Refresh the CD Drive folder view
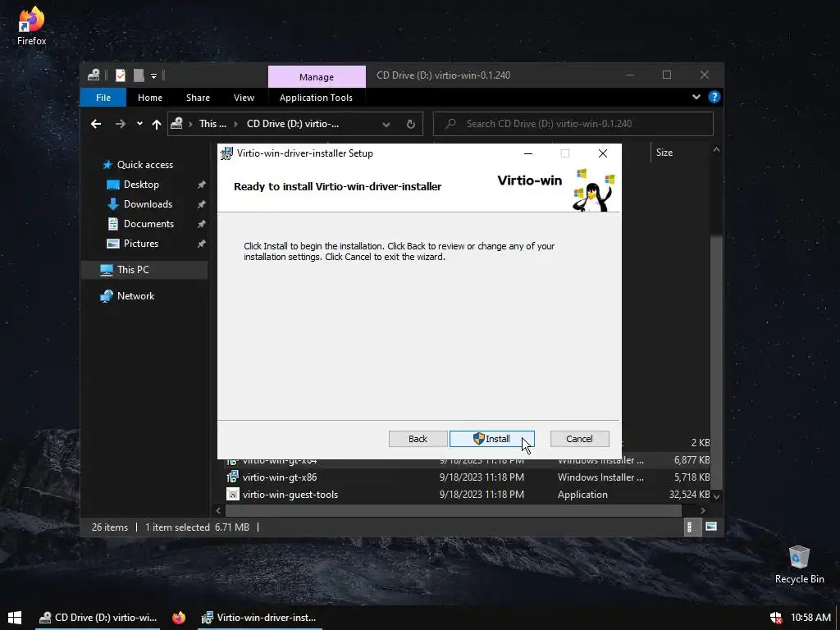The image size is (840, 630). [411, 125]
